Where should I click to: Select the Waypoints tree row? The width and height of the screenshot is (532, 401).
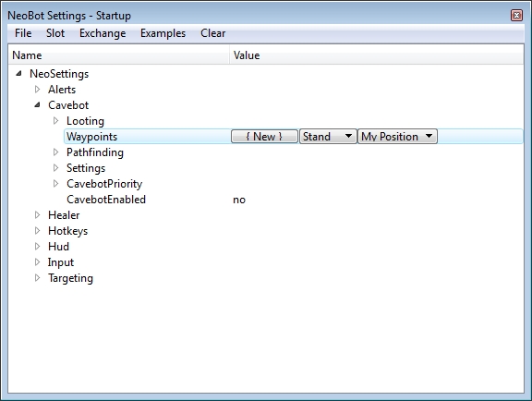(x=294, y=137)
